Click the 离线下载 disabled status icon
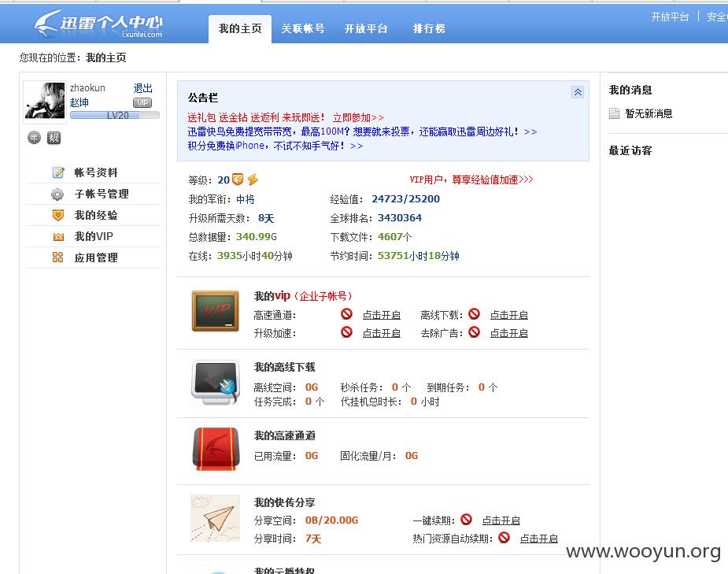The image size is (728, 574). (474, 314)
